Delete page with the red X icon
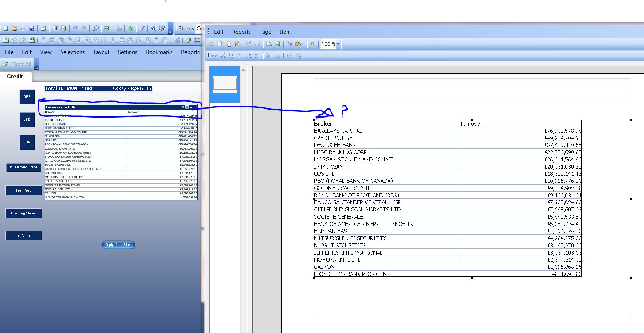 point(237,44)
